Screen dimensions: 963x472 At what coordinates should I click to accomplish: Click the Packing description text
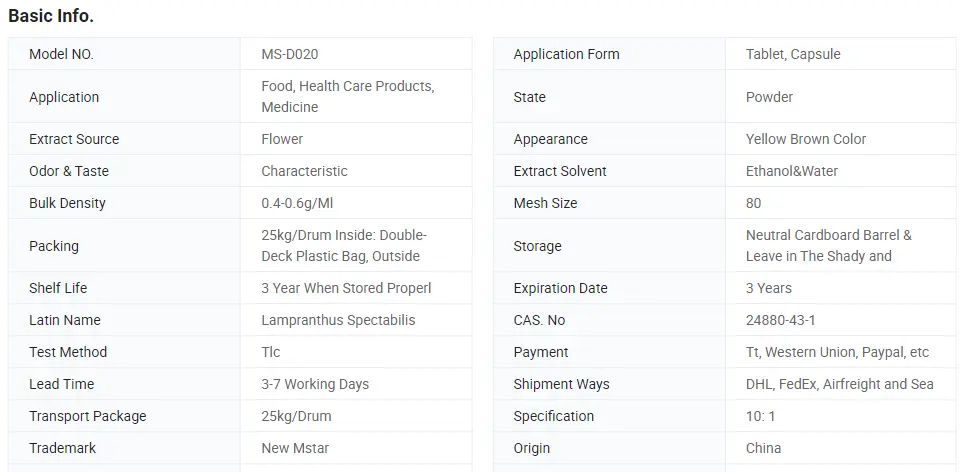point(344,246)
